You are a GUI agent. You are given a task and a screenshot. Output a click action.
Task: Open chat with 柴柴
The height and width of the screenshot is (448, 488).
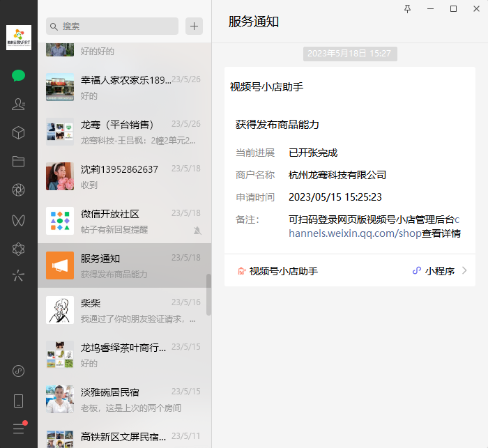point(125,310)
